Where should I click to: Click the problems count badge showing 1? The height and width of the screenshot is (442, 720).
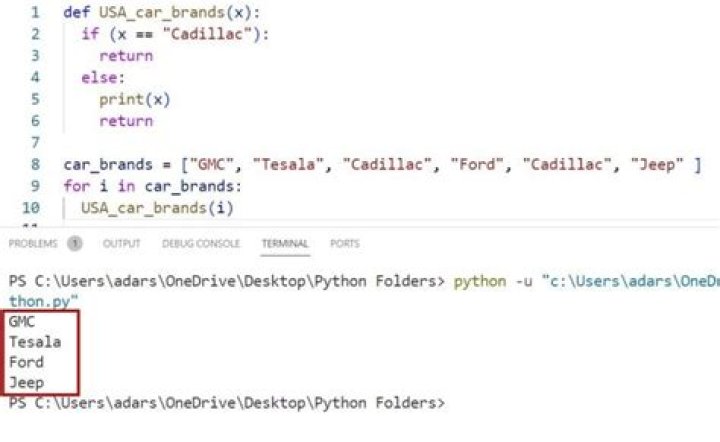pos(74,243)
